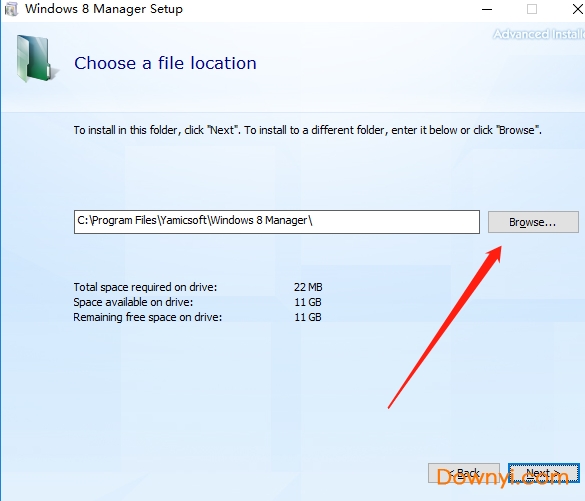Image resolution: width=585 pixels, height=501 pixels.
Task: Click the "To install in this folder" instruction text
Action: [307, 130]
